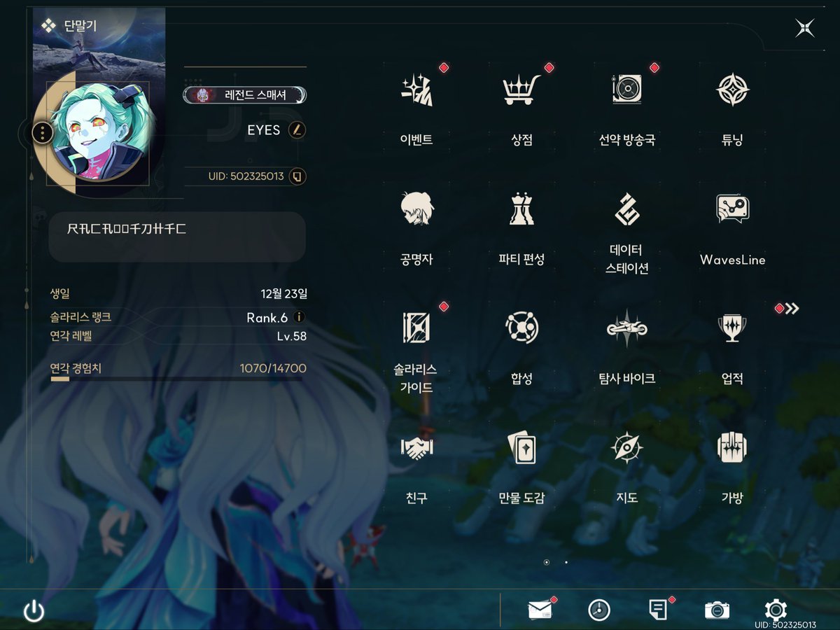Image resolution: width=840 pixels, height=630 pixels.
Task: Click the 1070/14700 experience value
Action: pos(273,368)
